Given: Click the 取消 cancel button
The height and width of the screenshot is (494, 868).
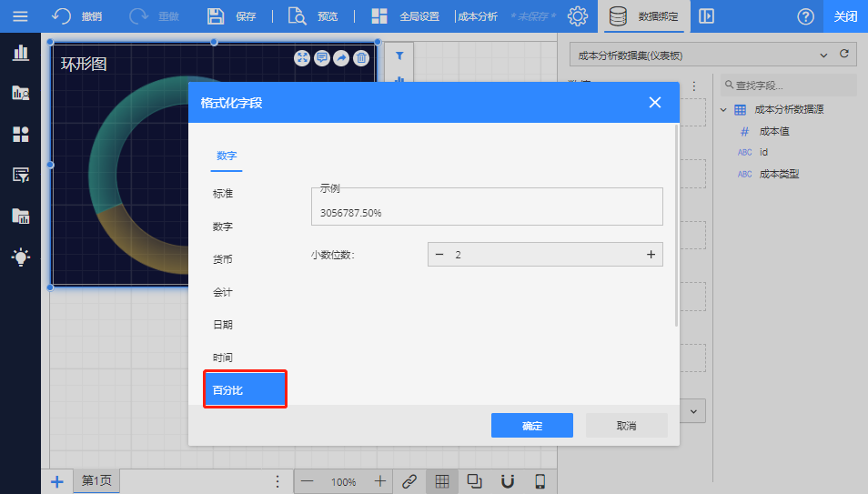Looking at the screenshot, I should [x=626, y=426].
